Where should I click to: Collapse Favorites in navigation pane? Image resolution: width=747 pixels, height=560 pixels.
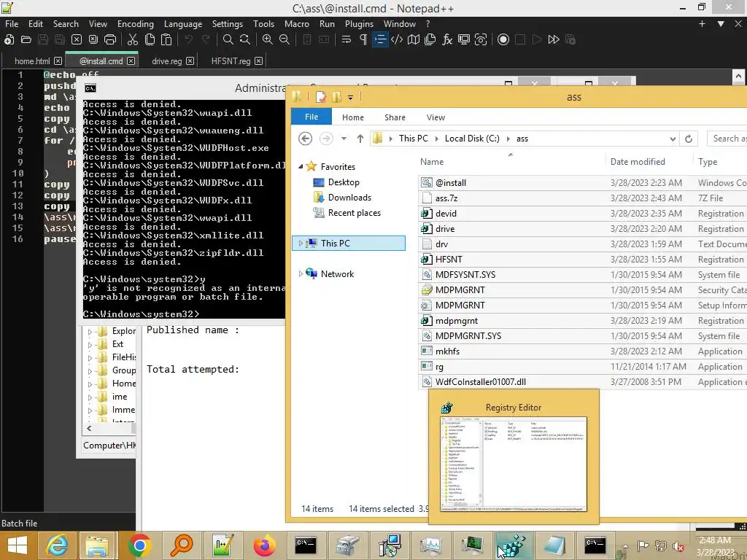[x=300, y=167]
